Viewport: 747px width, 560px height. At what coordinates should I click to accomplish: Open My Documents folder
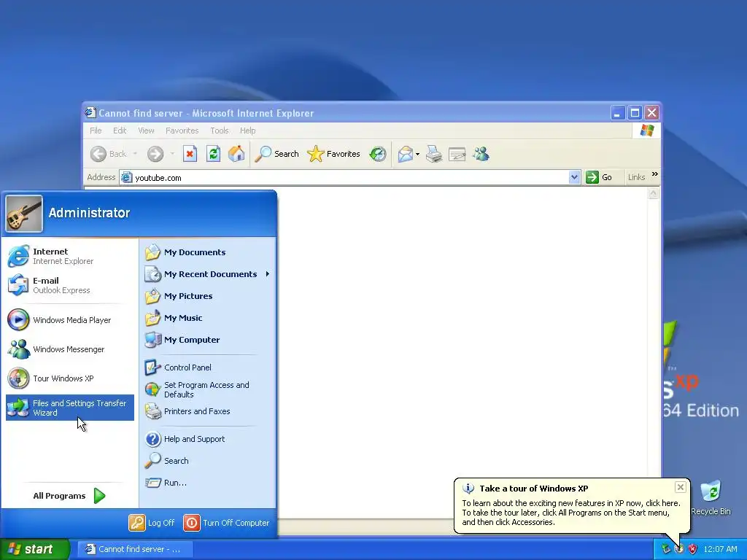tap(208, 252)
